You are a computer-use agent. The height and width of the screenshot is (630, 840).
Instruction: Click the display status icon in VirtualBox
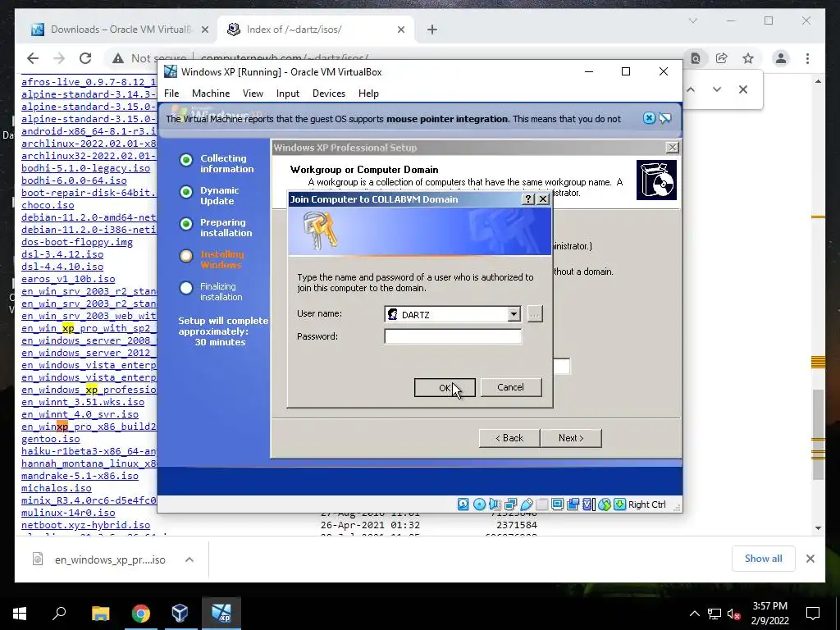tap(557, 504)
